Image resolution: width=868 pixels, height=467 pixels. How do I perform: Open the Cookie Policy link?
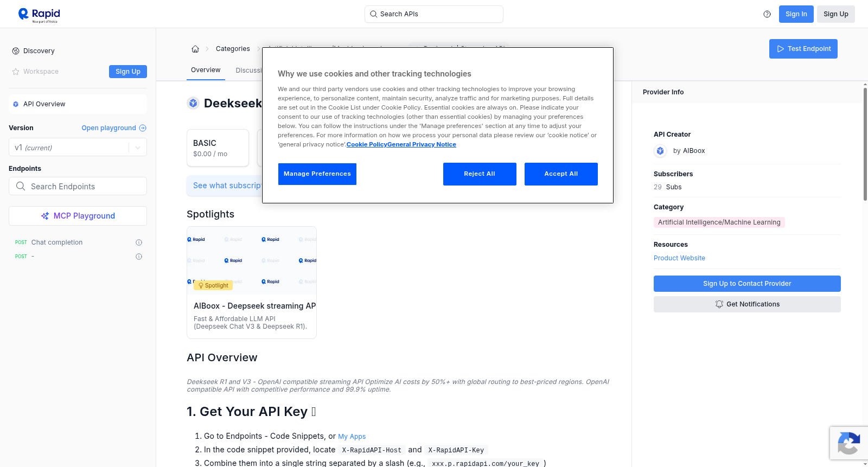367,145
